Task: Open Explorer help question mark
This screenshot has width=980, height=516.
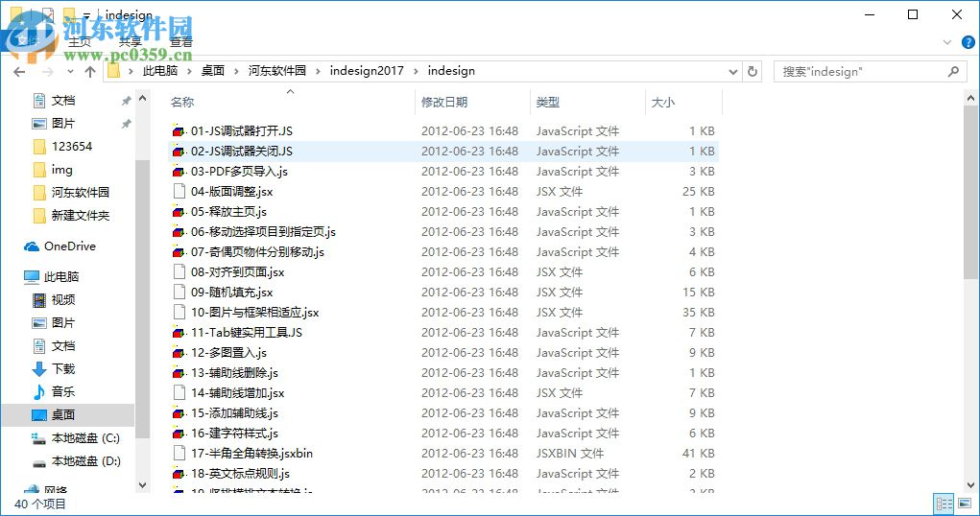Action: pos(968,42)
